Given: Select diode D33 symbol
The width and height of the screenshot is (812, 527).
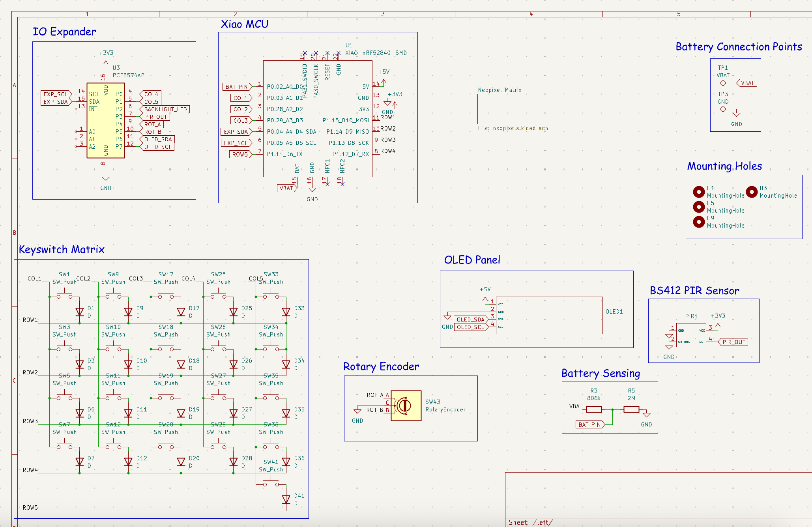Looking at the screenshot, I should point(286,312).
